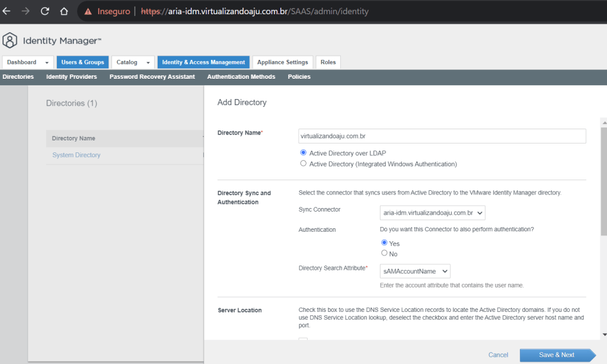Switch to the Users & Groups tab
Image resolution: width=607 pixels, height=364 pixels.
[x=82, y=62]
